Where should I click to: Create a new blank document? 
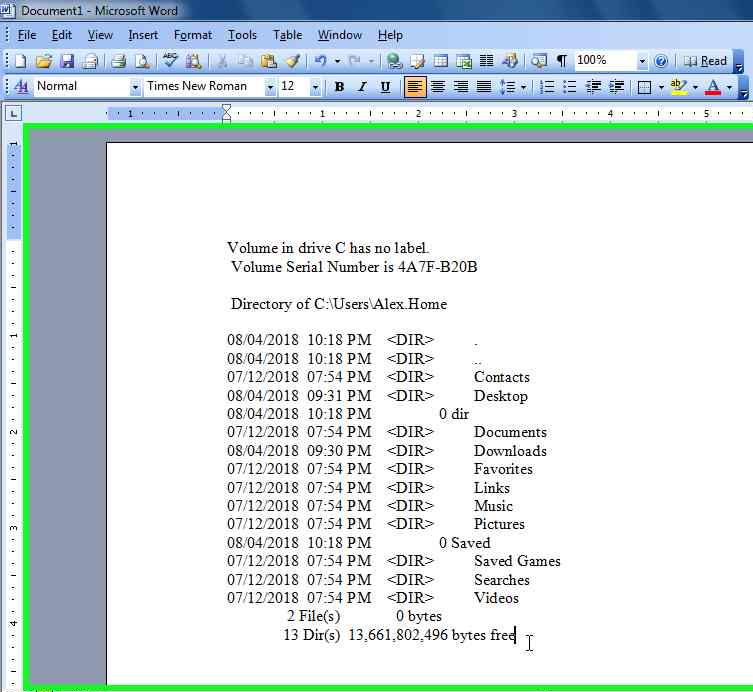pos(21,61)
